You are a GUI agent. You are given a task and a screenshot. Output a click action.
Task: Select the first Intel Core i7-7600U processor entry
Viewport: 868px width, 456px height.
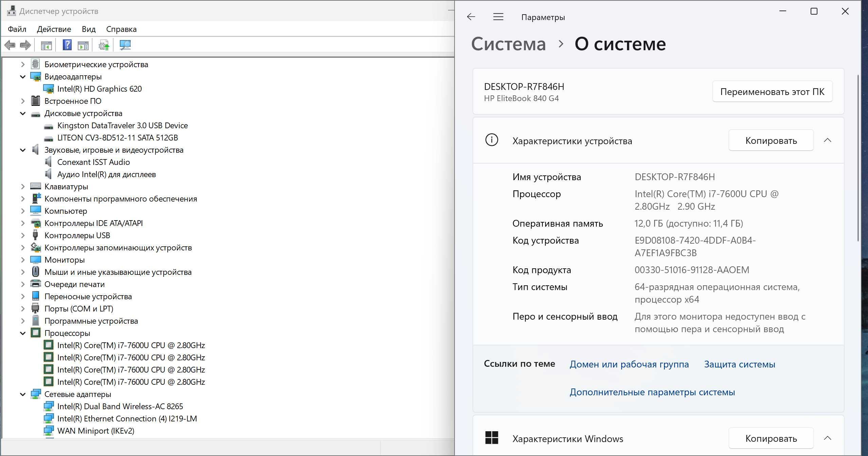[x=131, y=345]
